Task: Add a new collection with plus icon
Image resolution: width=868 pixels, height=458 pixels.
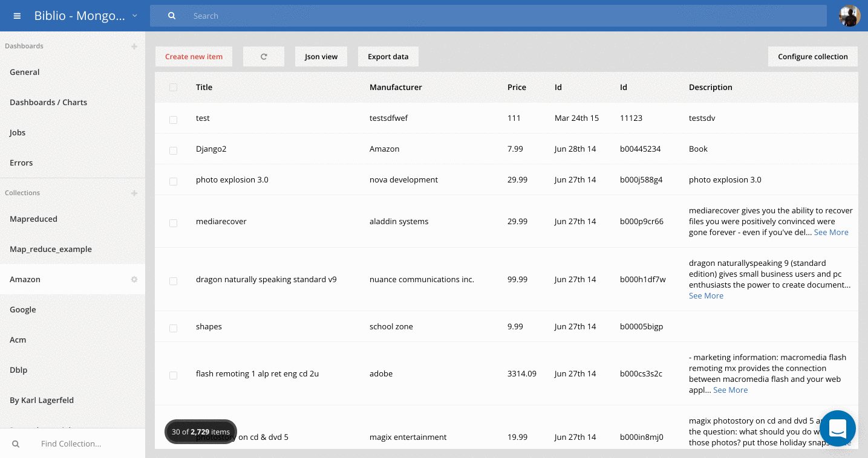Action: [134, 193]
